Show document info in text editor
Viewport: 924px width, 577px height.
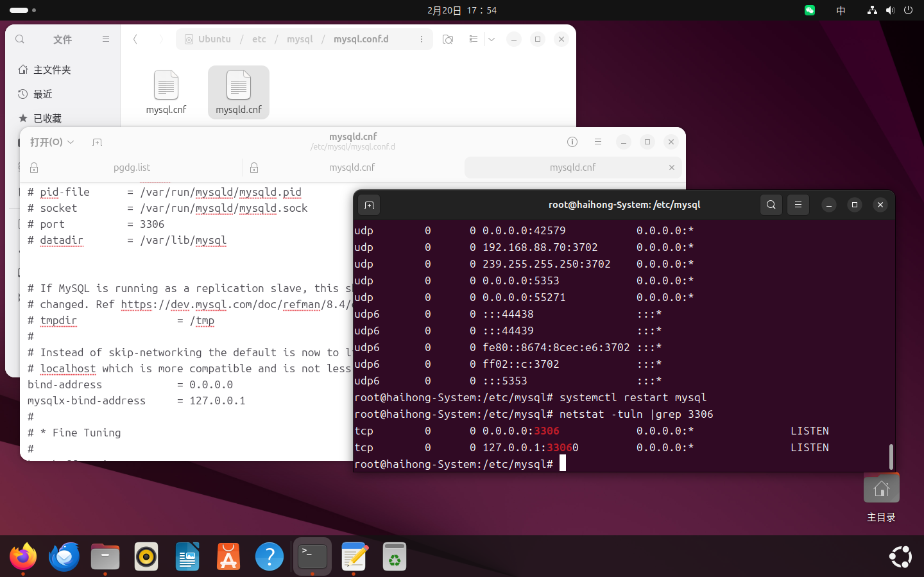pyautogui.click(x=572, y=142)
